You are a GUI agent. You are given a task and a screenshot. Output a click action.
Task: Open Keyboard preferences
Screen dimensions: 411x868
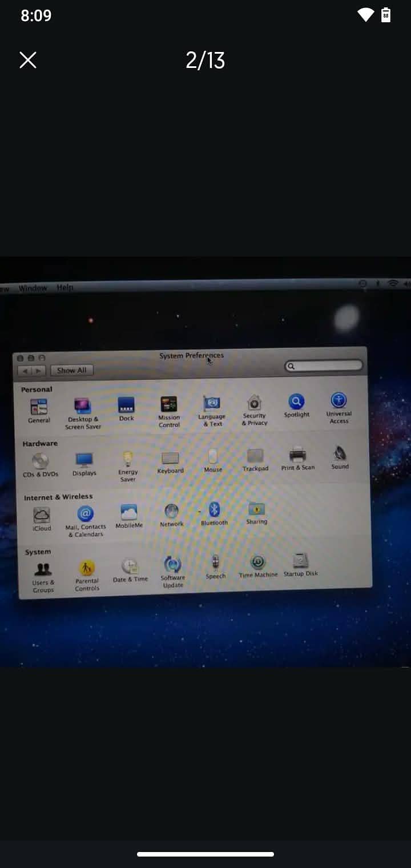170,463
